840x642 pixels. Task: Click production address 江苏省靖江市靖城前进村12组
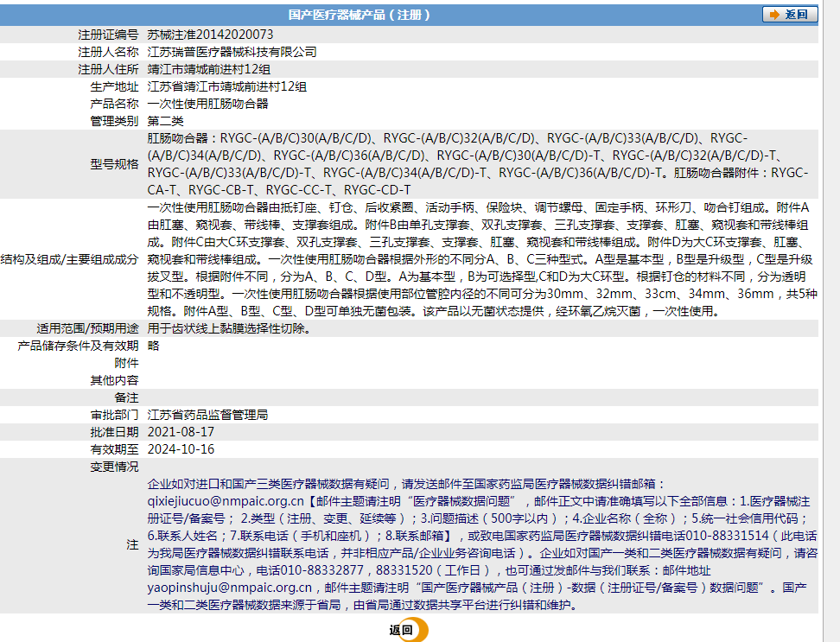tap(226, 86)
